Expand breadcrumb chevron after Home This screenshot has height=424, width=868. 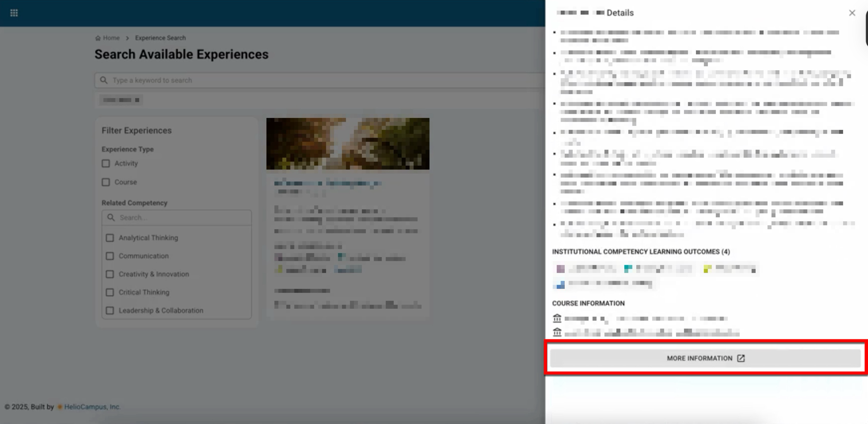pos(127,38)
